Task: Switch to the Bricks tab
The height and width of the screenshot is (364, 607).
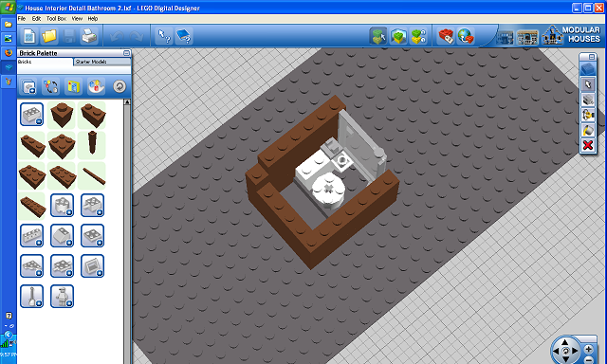Action: (45, 62)
